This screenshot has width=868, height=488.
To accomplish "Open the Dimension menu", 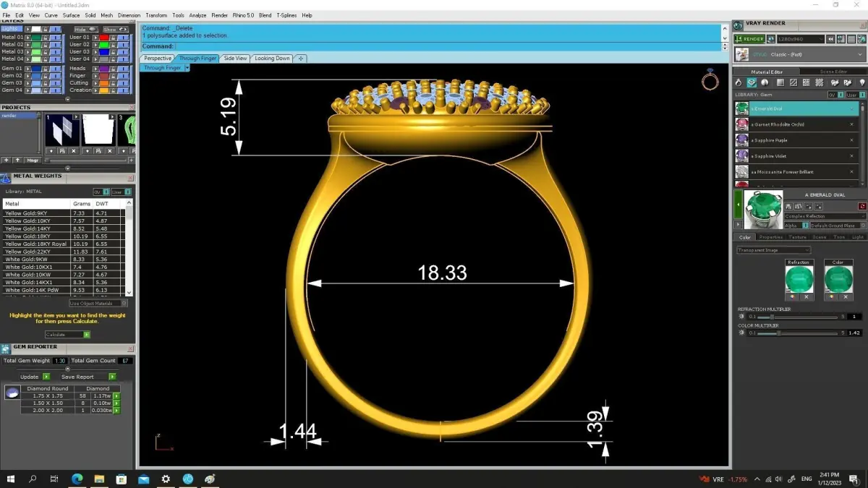I will pyautogui.click(x=129, y=15).
